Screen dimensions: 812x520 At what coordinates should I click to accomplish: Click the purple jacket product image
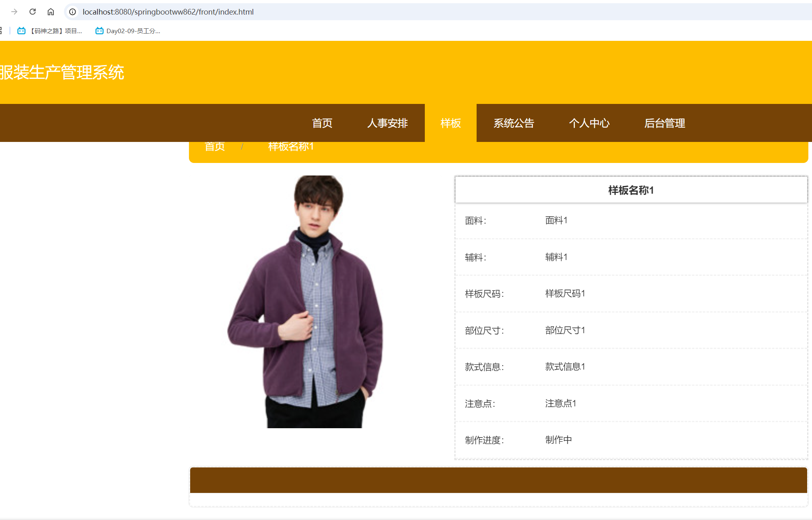tap(305, 302)
